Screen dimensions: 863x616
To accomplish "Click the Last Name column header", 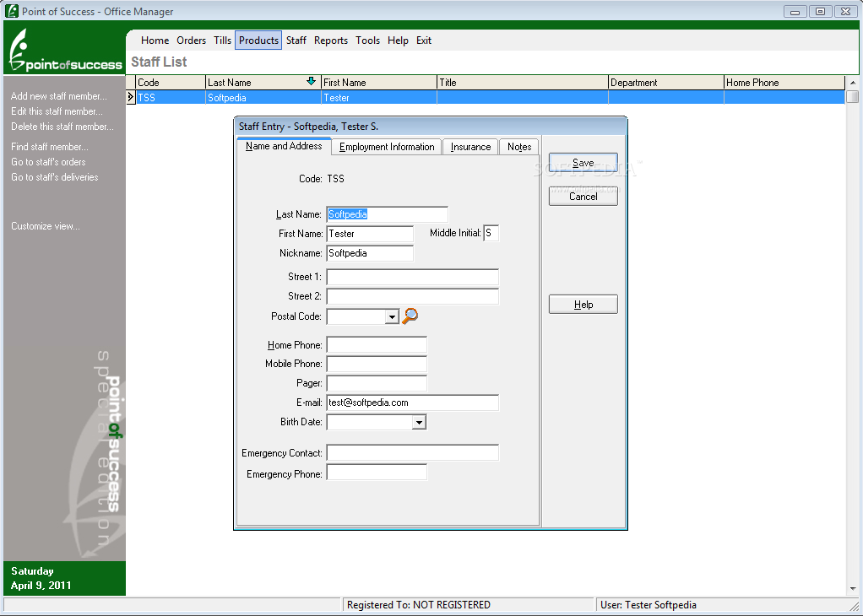I will coord(263,83).
